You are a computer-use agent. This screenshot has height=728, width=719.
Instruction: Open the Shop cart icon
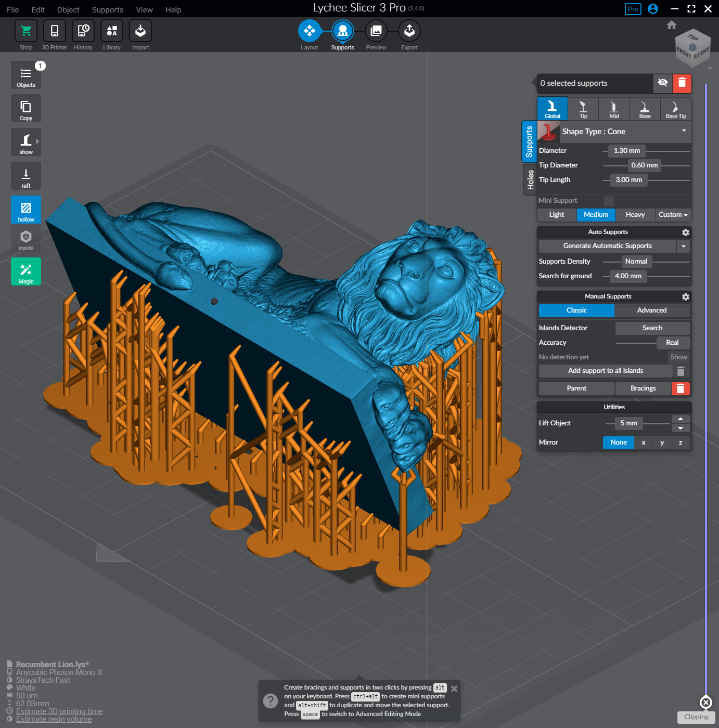[x=26, y=31]
